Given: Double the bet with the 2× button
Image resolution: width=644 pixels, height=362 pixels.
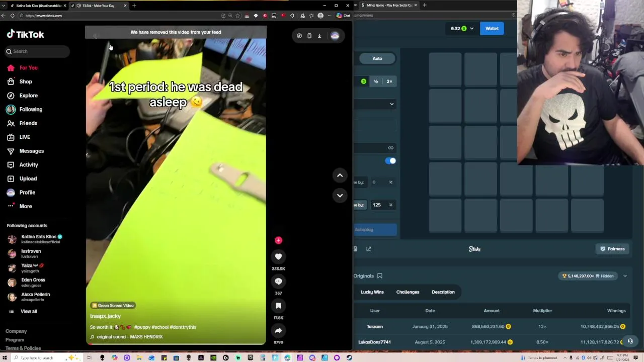Looking at the screenshot, I should click(389, 81).
